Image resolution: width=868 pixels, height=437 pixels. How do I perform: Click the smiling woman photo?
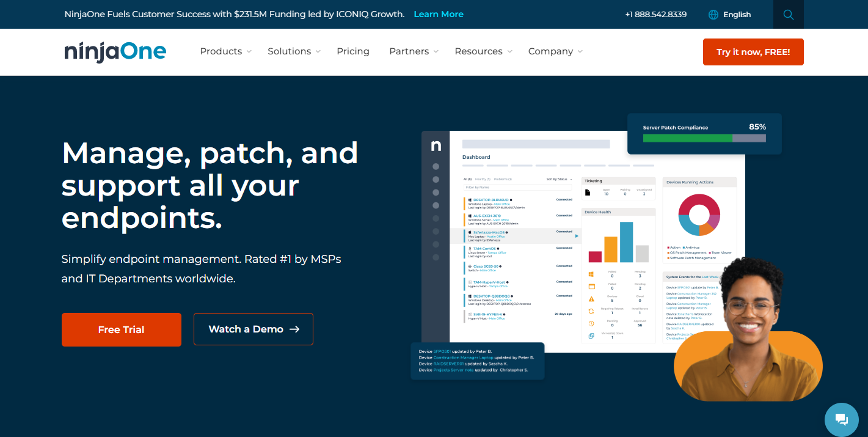pos(748,330)
